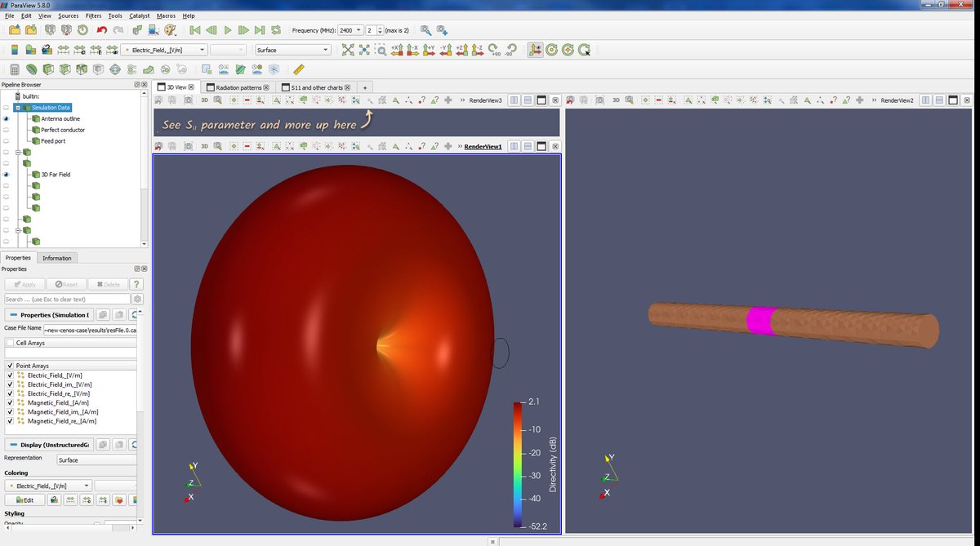Set view direction to -Z

(x=478, y=50)
